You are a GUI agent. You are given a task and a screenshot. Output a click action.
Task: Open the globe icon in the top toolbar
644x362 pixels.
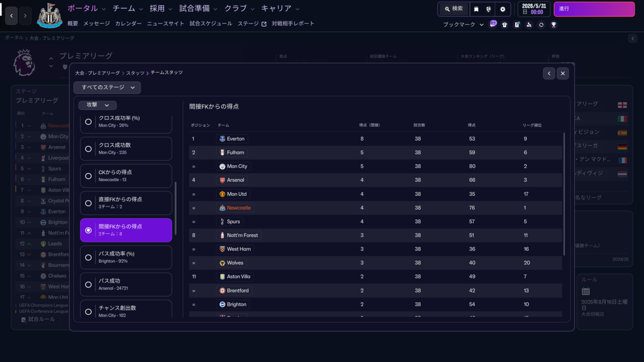(489, 9)
